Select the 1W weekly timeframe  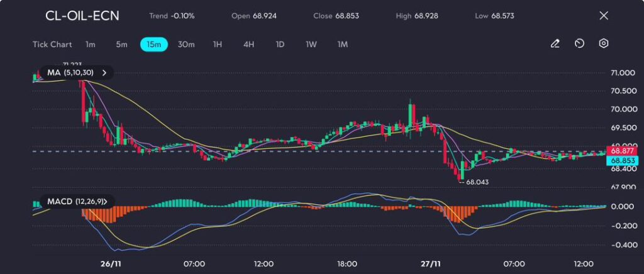[x=311, y=45]
